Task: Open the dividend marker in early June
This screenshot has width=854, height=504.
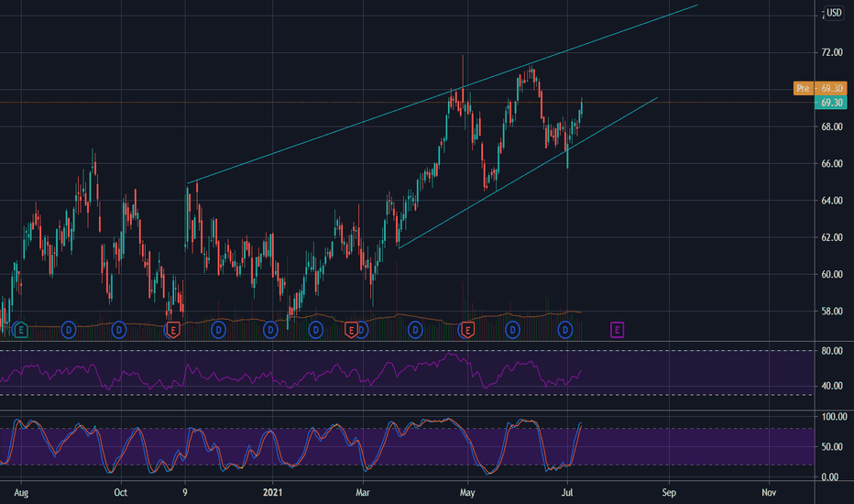Action: (x=512, y=330)
